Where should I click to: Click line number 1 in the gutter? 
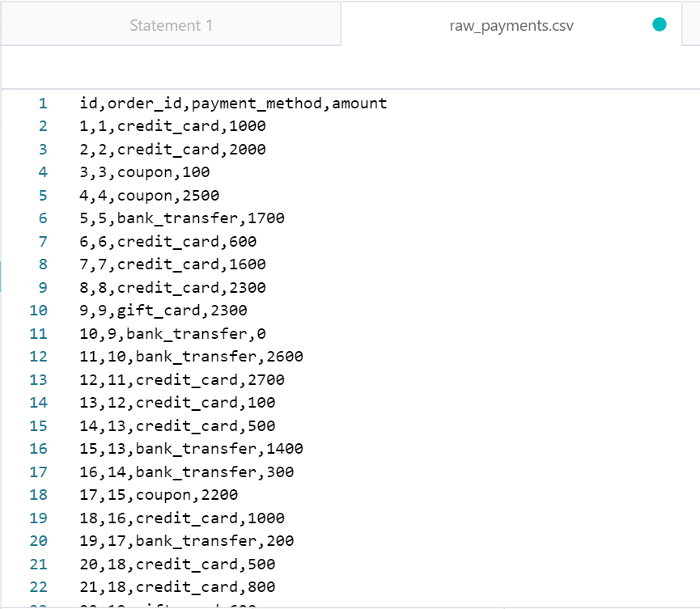42,104
